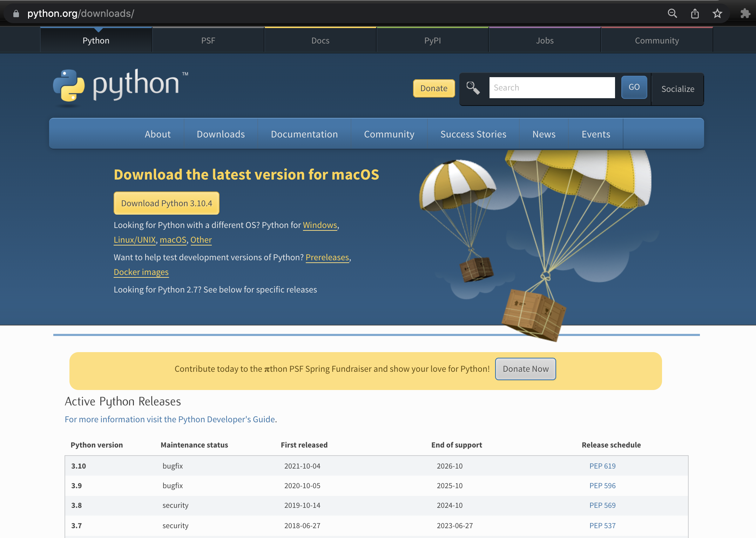Click the Search text field
756x538 pixels.
552,88
